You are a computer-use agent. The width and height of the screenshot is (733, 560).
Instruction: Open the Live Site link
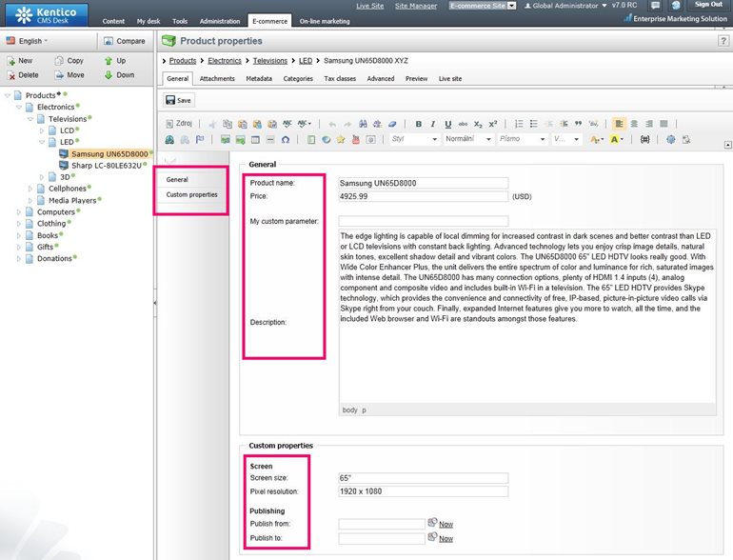(x=369, y=6)
